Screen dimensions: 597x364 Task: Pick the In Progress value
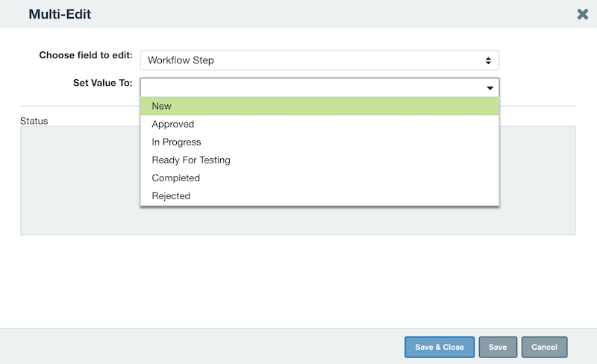(x=319, y=142)
